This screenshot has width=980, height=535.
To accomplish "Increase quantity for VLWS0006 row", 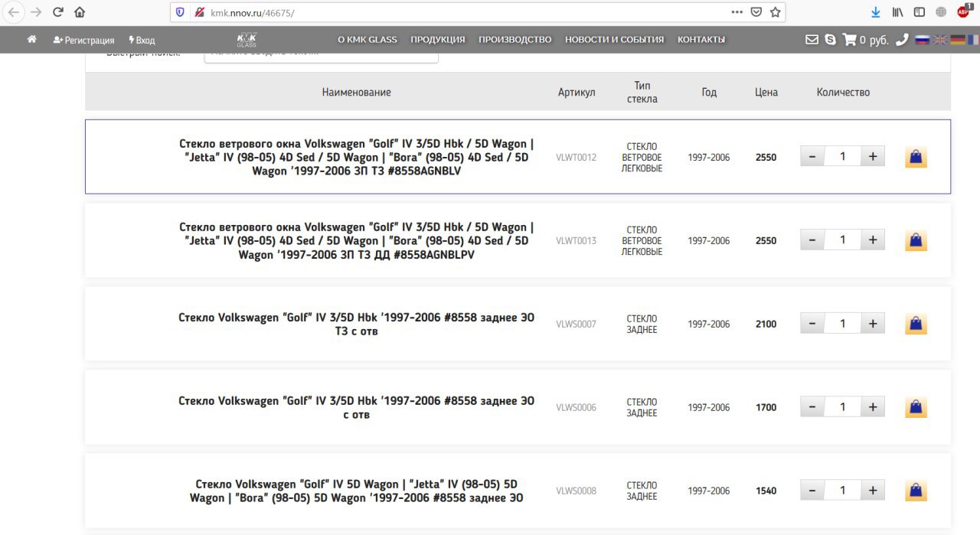I will click(x=872, y=407).
